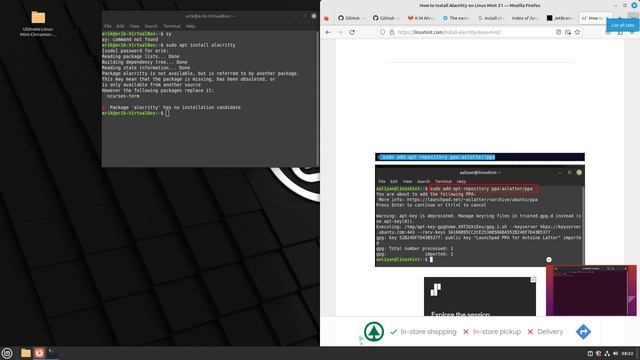Viewport: 640px width, 360px height.
Task: Open the volume tray icon
Action: (x=616, y=353)
